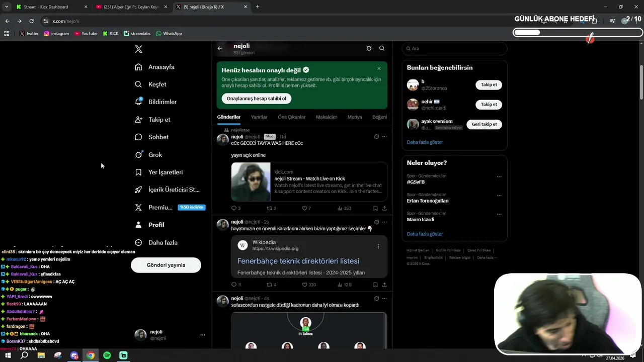Share the Wikipedia post
The image size is (644, 362).
tap(384, 285)
